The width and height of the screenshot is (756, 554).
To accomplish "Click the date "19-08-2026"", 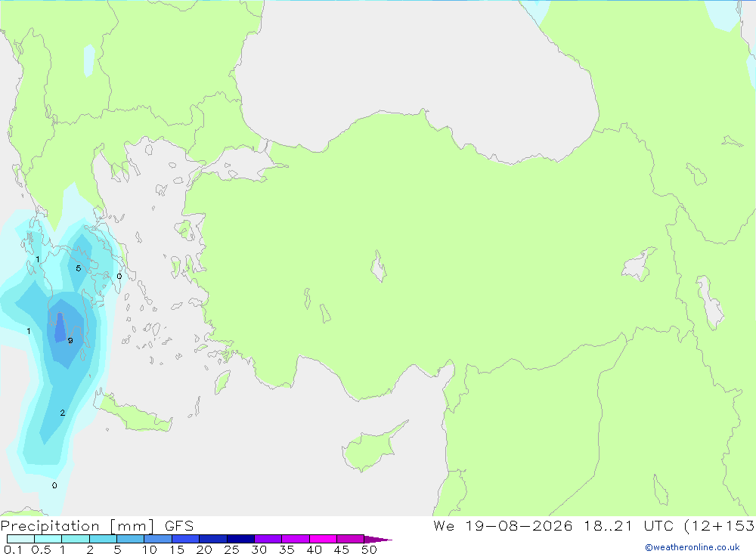I will [519, 525].
